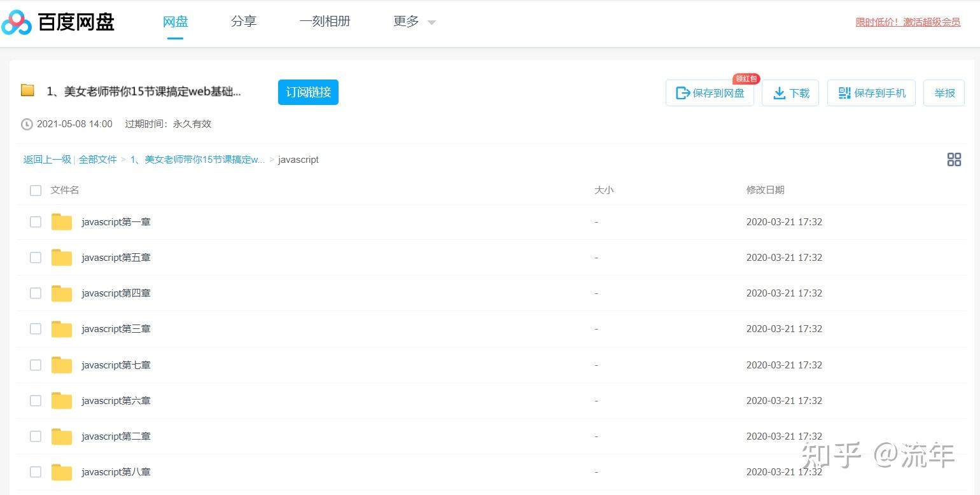Open the javascript第一章 folder name
This screenshot has width=980, height=495.
click(x=116, y=222)
